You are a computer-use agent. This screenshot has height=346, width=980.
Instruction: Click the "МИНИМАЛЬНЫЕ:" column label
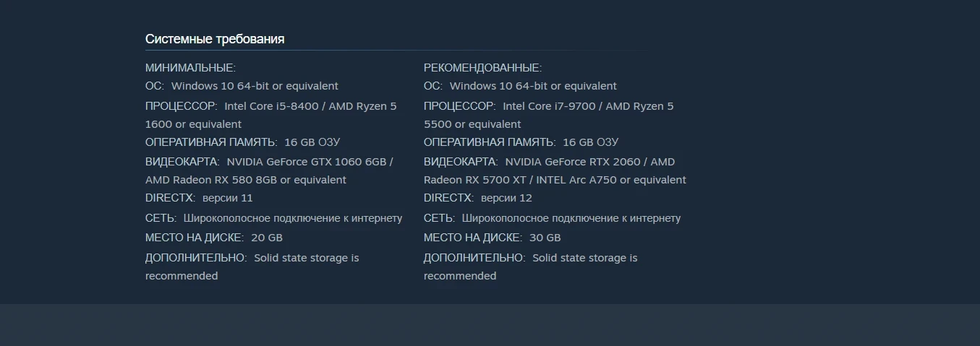pos(190,68)
